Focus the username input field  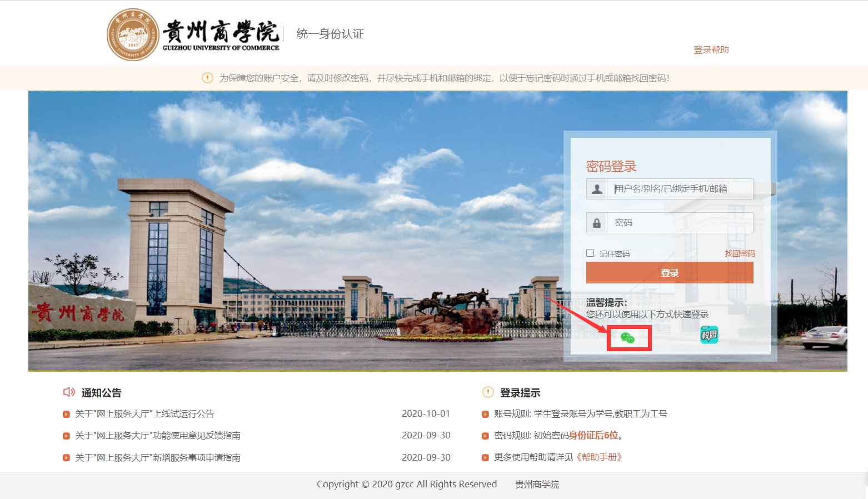click(680, 189)
